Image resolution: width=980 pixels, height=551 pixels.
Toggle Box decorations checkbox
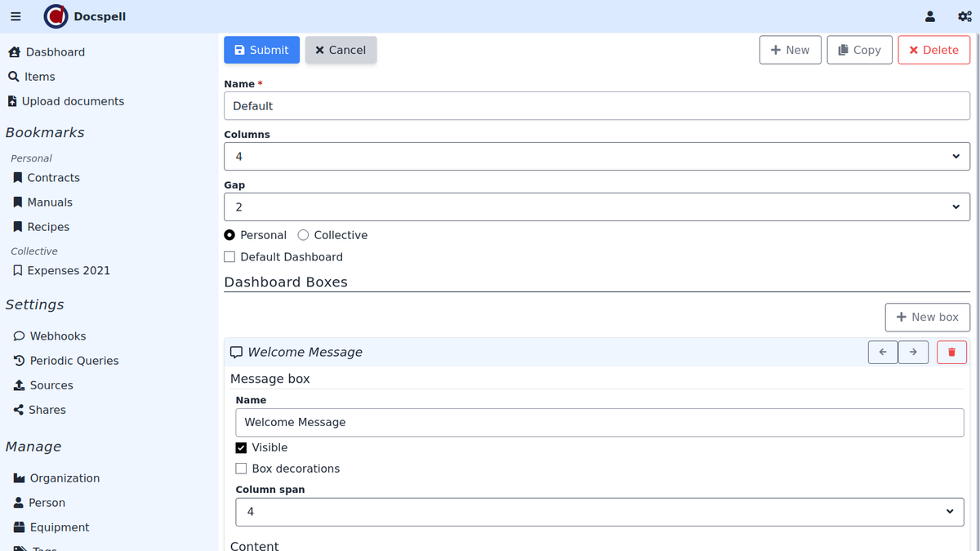(x=241, y=469)
